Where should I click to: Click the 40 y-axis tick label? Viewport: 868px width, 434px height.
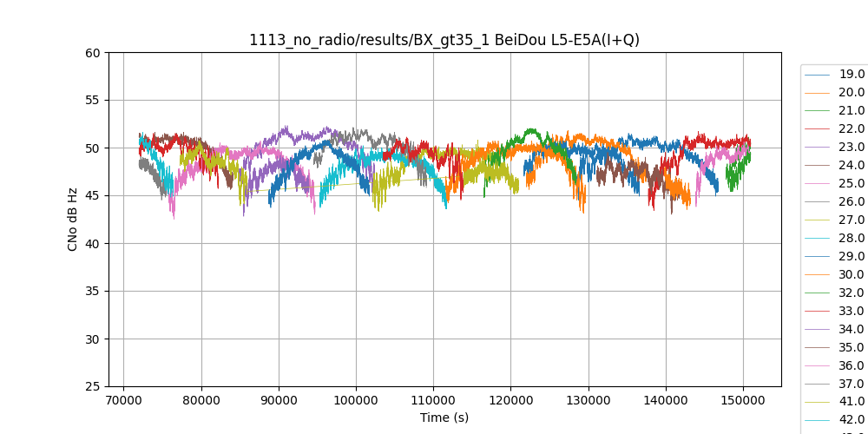pos(93,243)
